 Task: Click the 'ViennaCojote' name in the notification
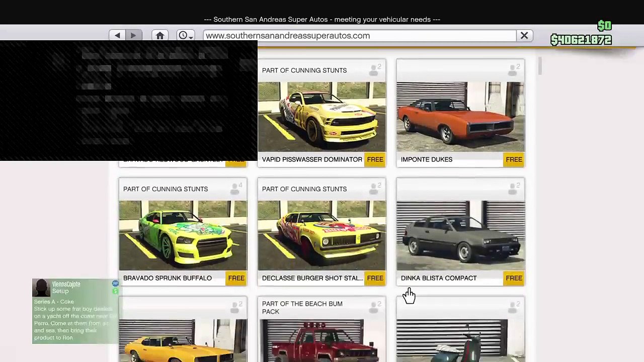coord(66,284)
